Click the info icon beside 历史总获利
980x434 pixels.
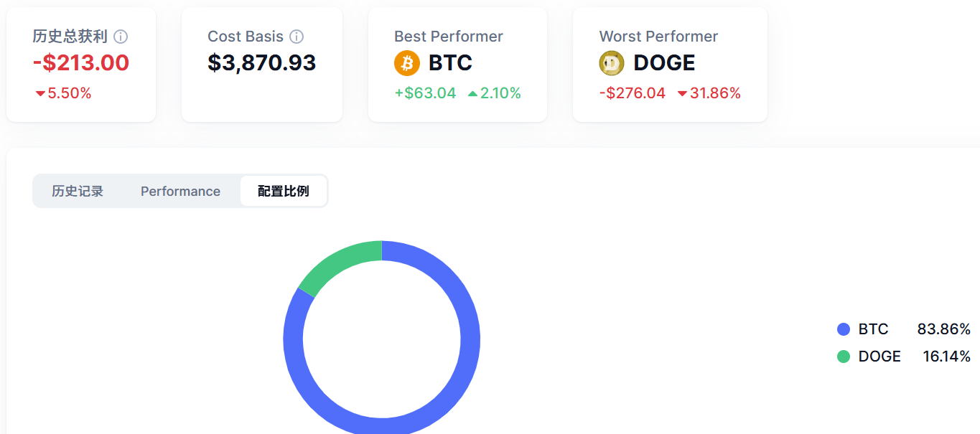[x=121, y=37]
